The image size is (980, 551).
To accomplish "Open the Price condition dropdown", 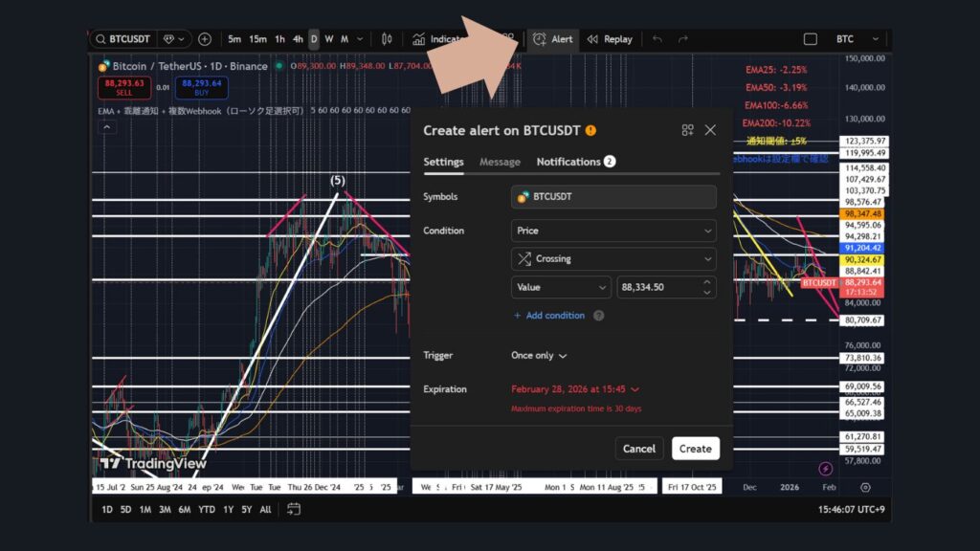I will click(x=613, y=231).
